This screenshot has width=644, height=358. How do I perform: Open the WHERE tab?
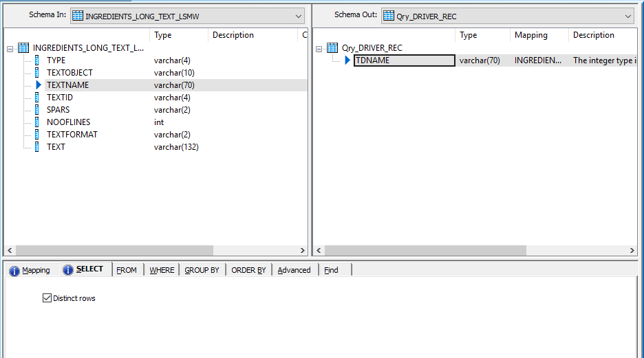tap(162, 270)
